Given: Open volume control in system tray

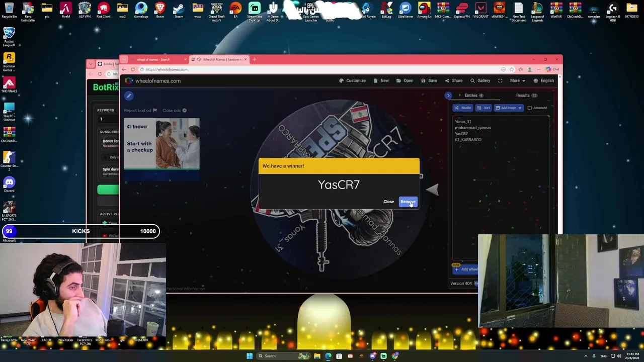Looking at the screenshot, I should pyautogui.click(x=619, y=356).
